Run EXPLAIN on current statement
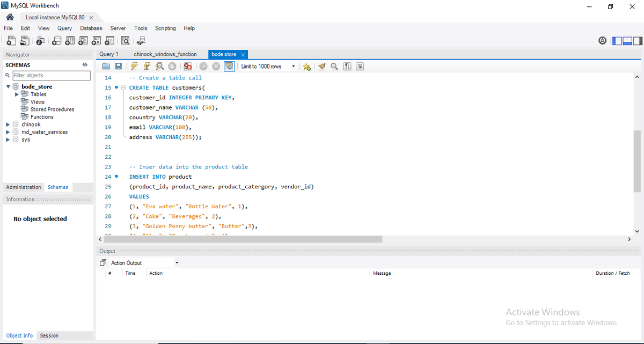This screenshot has width=644, height=344. (159, 67)
